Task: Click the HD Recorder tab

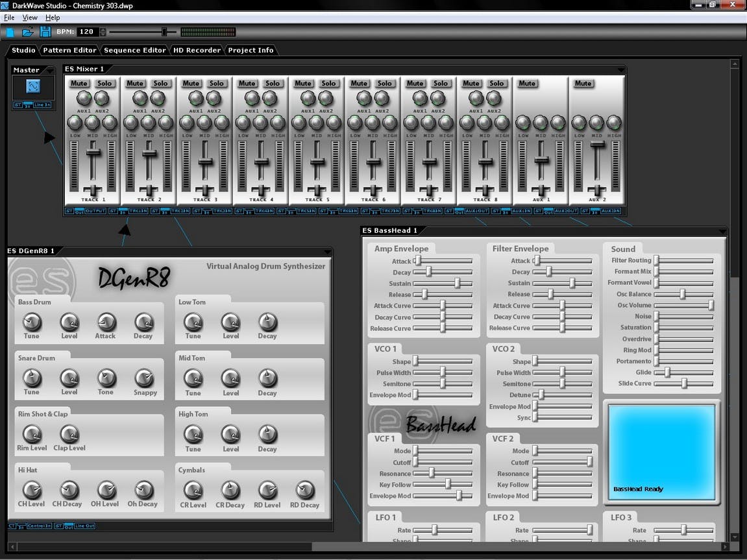Action: coord(197,50)
